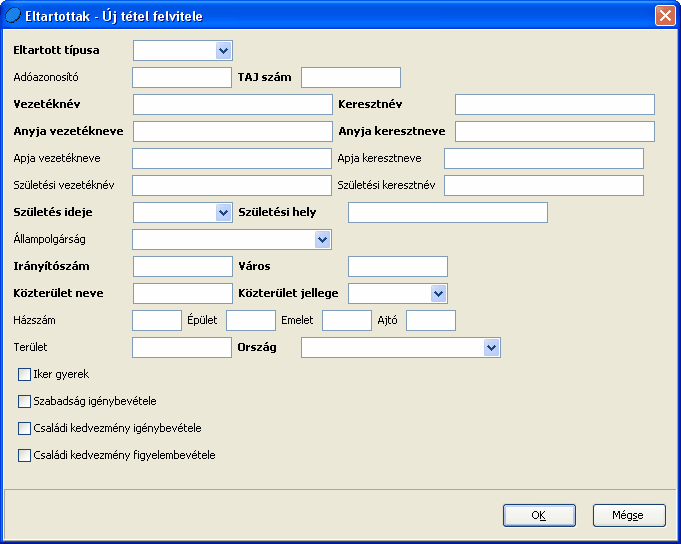Viewport: 681px width, 544px height.
Task: Toggle Családi kedvezmény figyelembevétele checkbox
Action: tap(24, 455)
